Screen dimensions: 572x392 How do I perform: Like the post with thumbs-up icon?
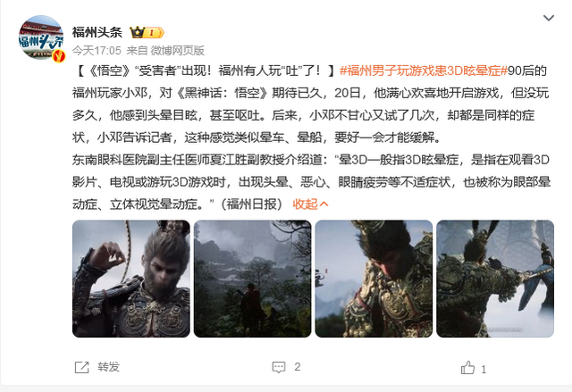click(x=467, y=368)
